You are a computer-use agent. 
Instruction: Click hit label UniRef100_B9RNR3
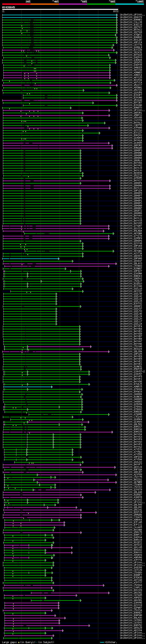pyautogui.click(x=131, y=20)
